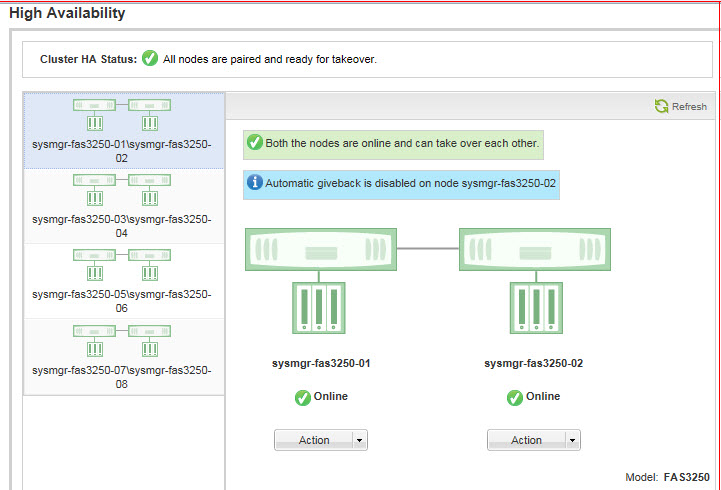Click the HA interconnect line between nodes
The height and width of the screenshot is (490, 721).
tap(427, 246)
